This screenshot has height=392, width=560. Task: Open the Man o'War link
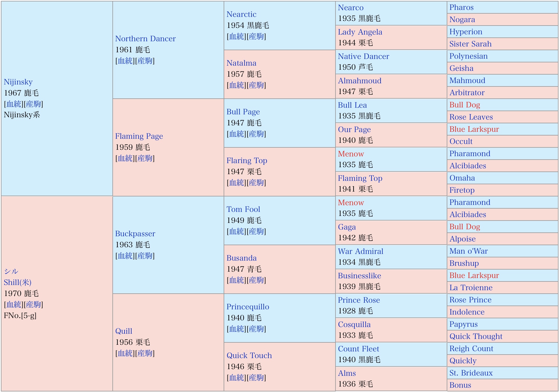pyautogui.click(x=469, y=251)
